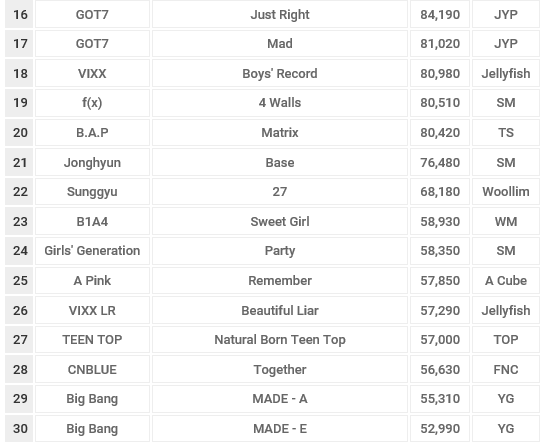Select the 'Boys' Record' title cell
The image size is (546, 448).
click(x=280, y=73)
